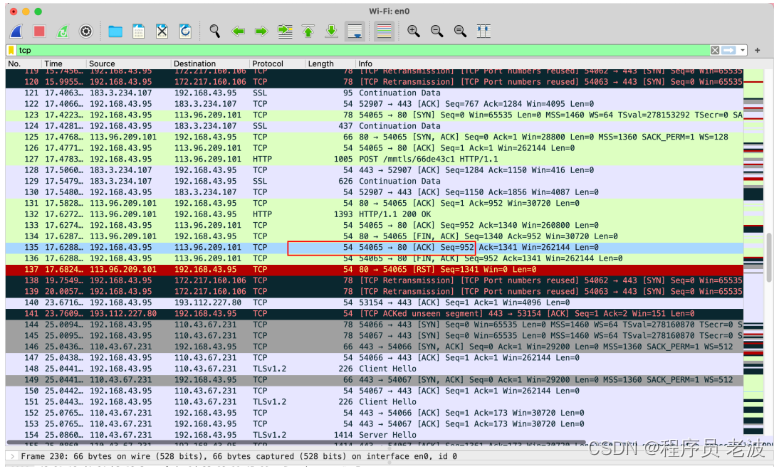Click TLSv1.2 protocol cell of packet 148
Image resolution: width=781 pixels, height=467 pixels.
click(x=269, y=369)
